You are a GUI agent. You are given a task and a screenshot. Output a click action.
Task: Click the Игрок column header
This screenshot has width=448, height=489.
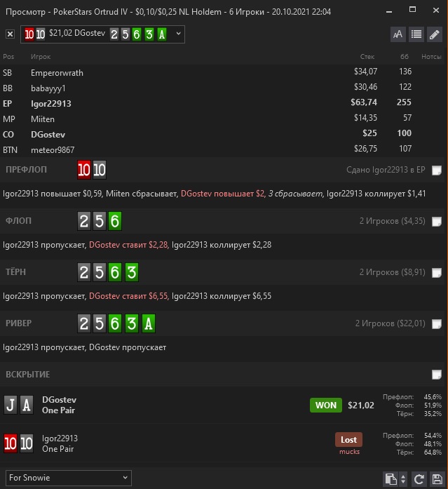pyautogui.click(x=41, y=57)
